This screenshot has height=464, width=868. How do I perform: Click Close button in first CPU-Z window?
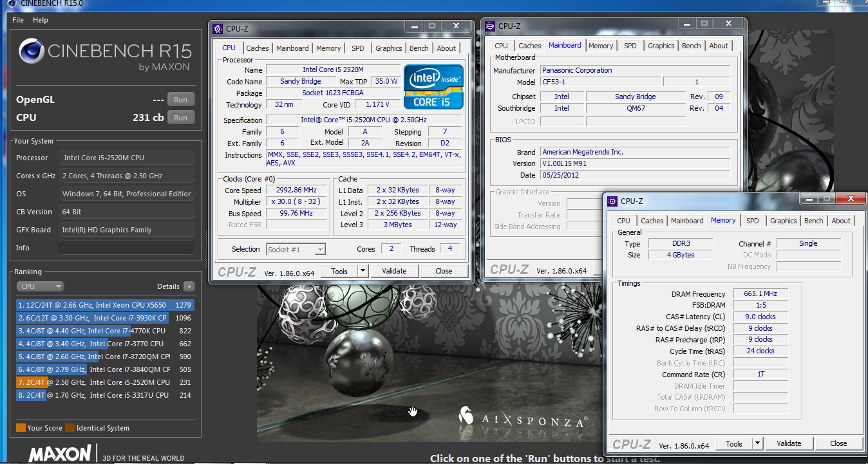click(444, 271)
